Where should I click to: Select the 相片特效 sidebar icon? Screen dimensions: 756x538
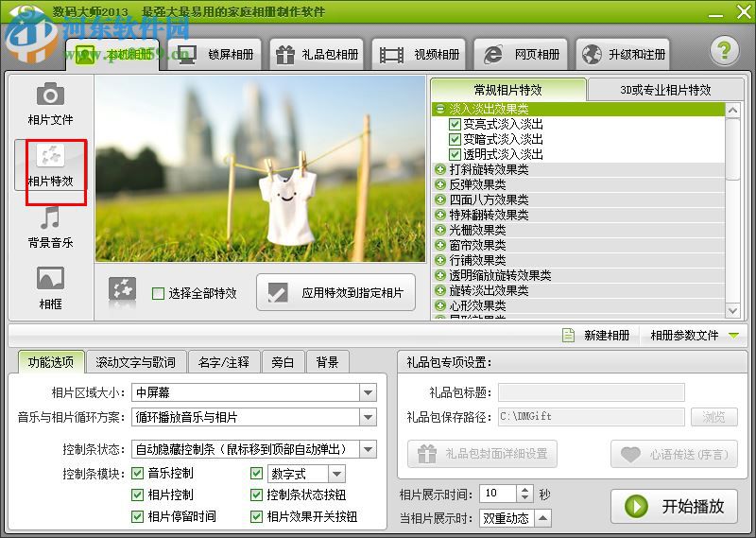pyautogui.click(x=50, y=155)
